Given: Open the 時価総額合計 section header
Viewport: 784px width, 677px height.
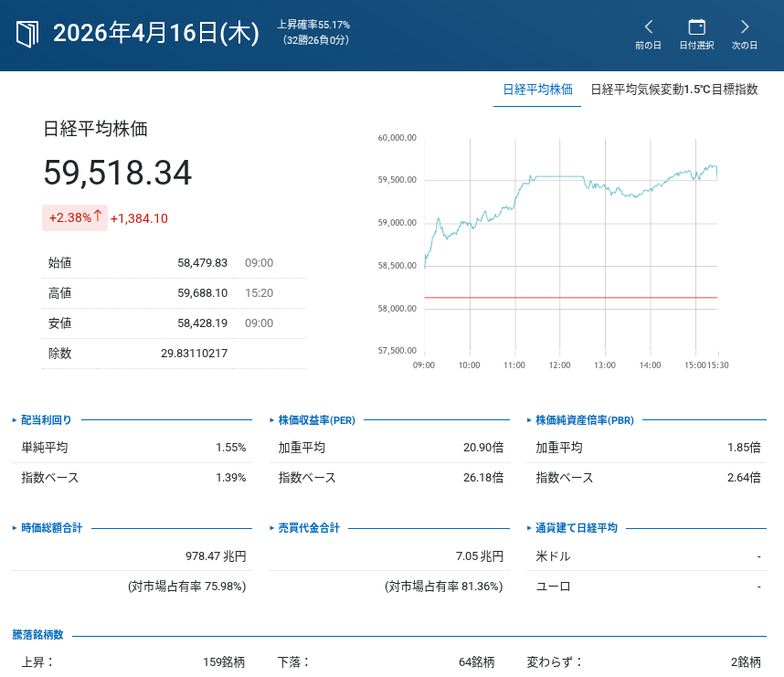Looking at the screenshot, I should (x=51, y=528).
